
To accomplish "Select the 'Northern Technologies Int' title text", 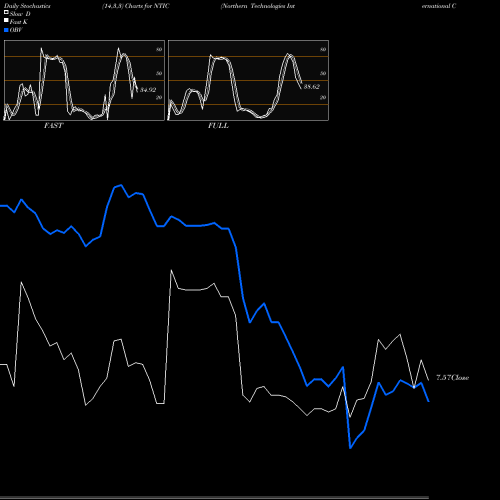I will 258,6.
